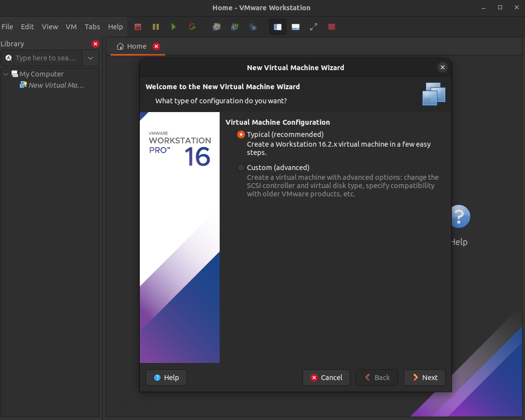525x420 pixels.
Task: Click the house icon on the Home tab
Action: tap(120, 46)
